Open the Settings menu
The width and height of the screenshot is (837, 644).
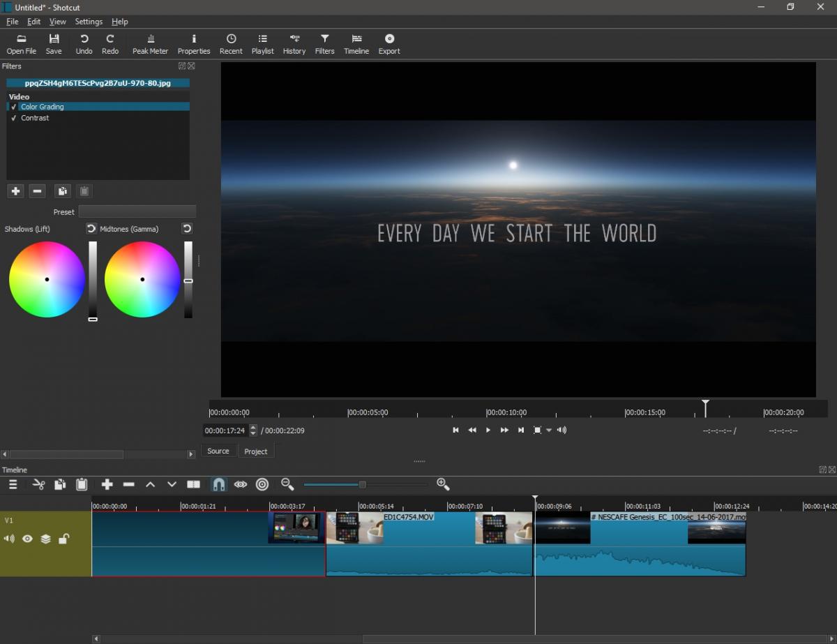tap(89, 22)
